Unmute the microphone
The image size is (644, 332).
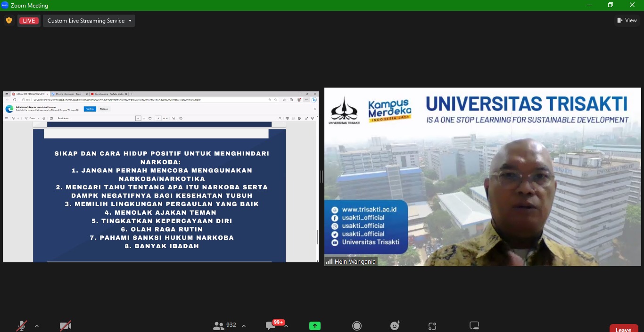point(22,325)
